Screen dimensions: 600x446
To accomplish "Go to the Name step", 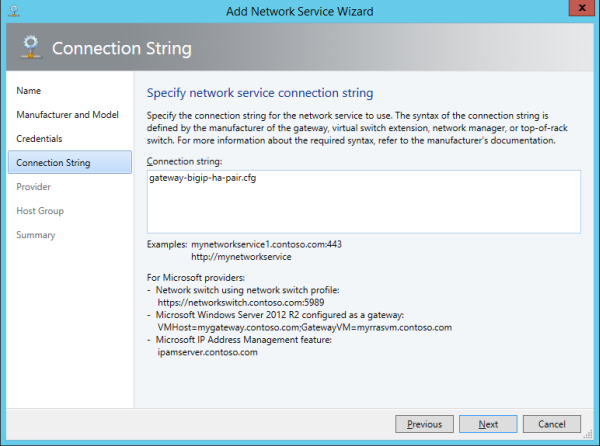I will pyautogui.click(x=29, y=91).
